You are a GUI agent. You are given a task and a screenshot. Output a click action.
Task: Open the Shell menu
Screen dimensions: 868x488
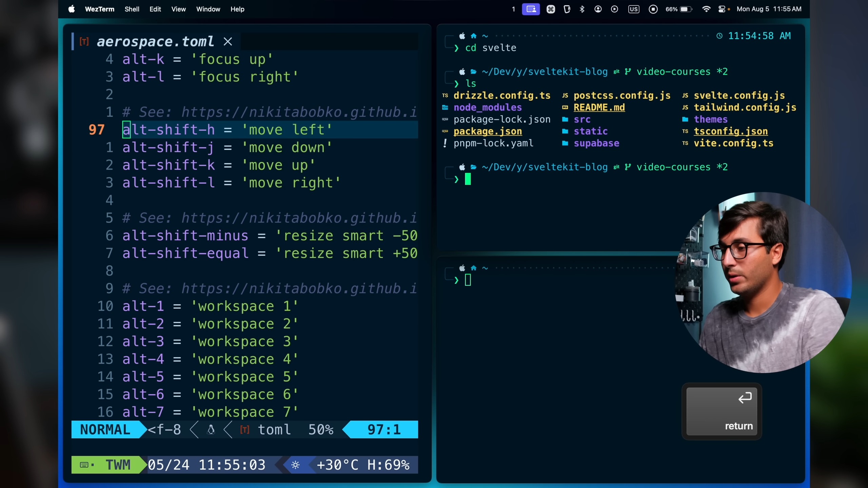pos(132,9)
